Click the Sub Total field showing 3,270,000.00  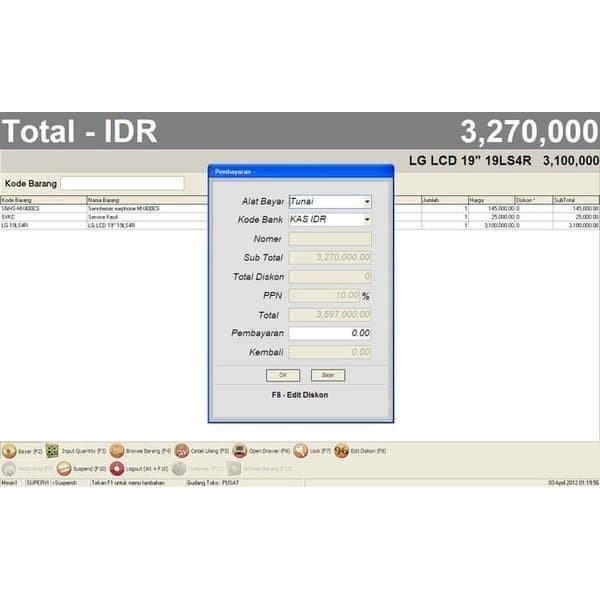[330, 258]
